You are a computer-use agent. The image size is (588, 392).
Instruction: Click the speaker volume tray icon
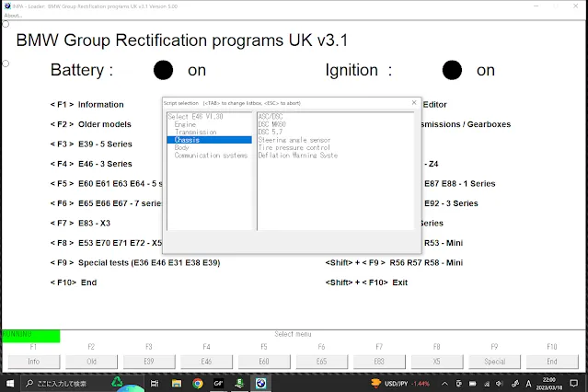500,384
